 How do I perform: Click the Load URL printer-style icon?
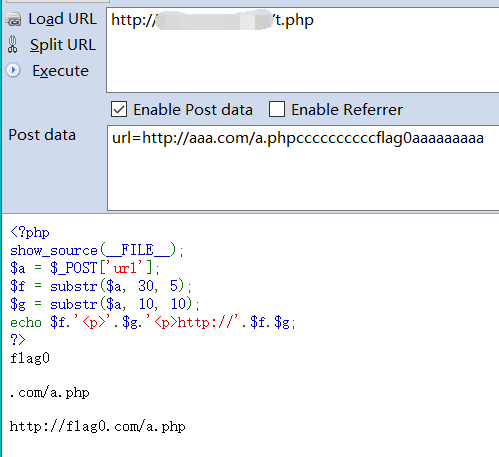click(14, 19)
